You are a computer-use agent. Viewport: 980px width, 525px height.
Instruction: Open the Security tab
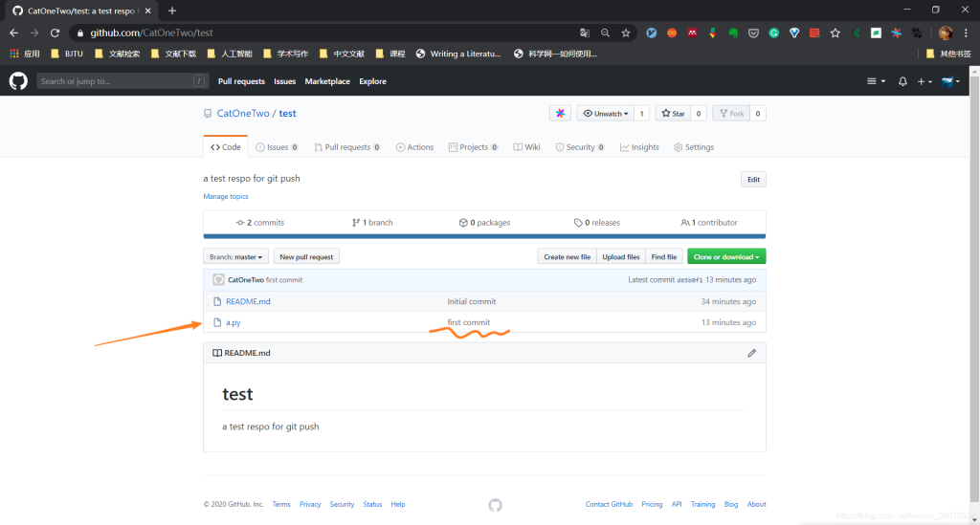(580, 147)
